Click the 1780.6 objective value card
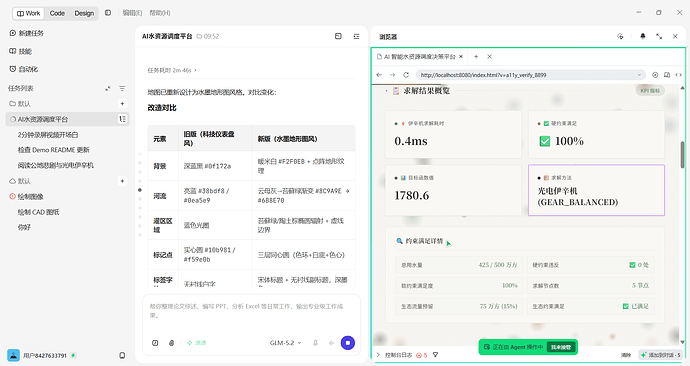This screenshot has width=690, height=366. click(453, 190)
